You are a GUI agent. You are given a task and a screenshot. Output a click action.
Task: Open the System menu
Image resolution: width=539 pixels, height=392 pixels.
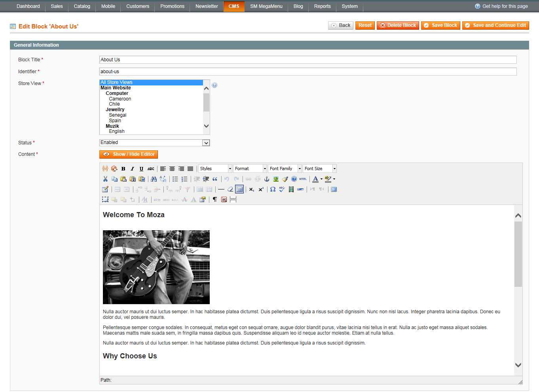(350, 6)
